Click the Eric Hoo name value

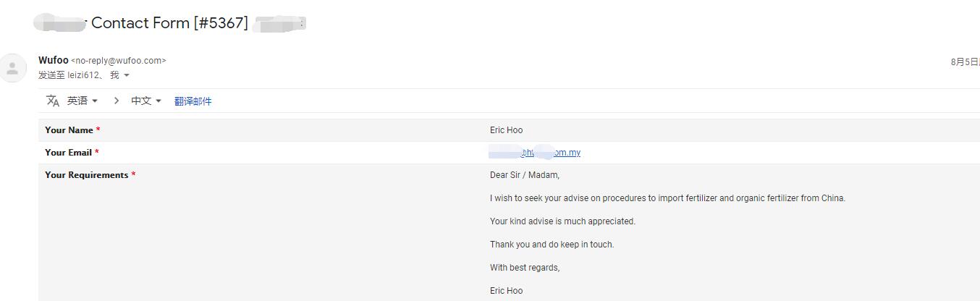pos(506,130)
